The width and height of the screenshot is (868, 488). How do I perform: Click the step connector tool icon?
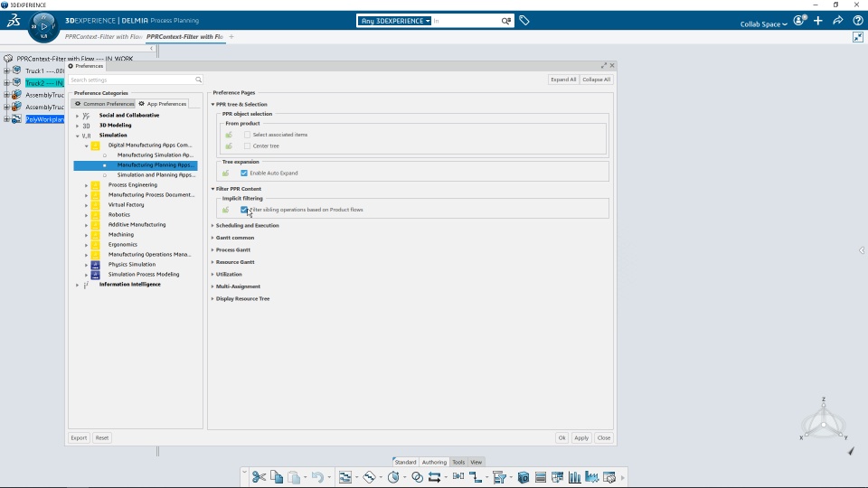click(x=475, y=477)
